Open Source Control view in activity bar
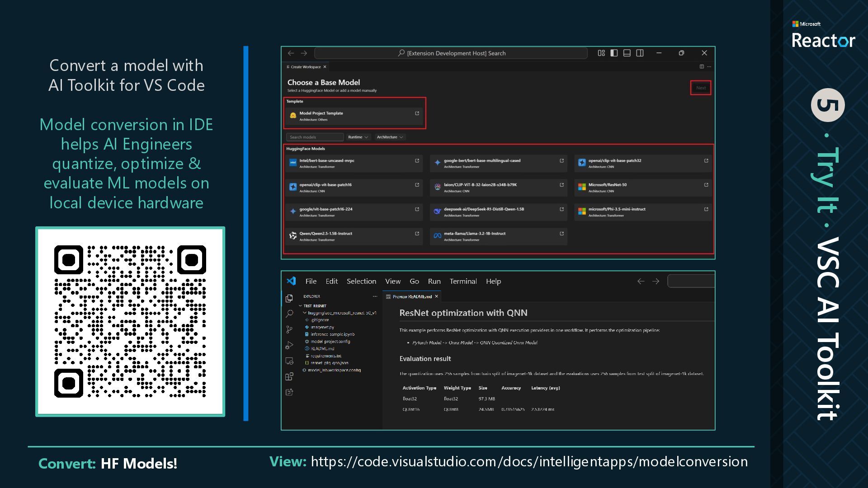The width and height of the screenshot is (868, 488). click(x=289, y=329)
